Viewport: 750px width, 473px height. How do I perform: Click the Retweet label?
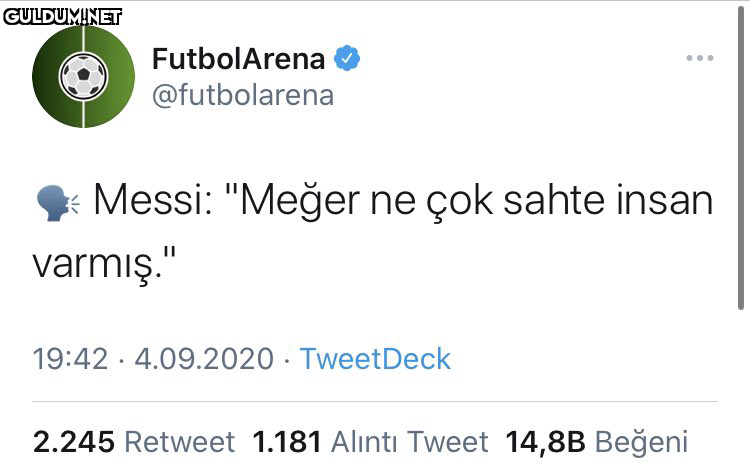(x=180, y=442)
